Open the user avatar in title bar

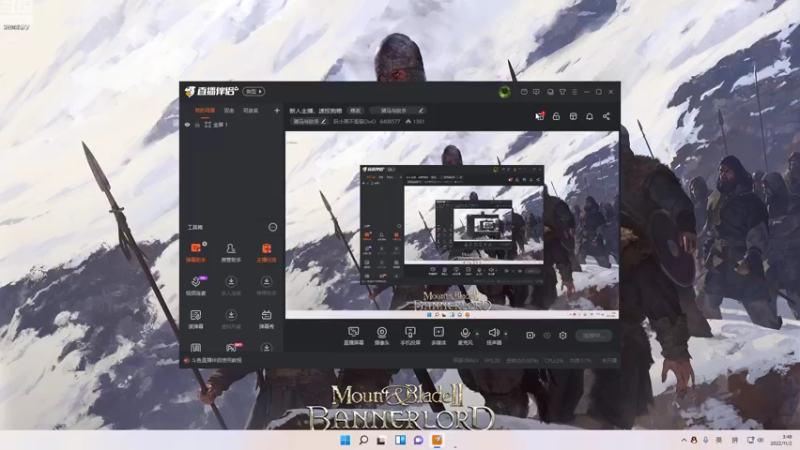tap(505, 92)
